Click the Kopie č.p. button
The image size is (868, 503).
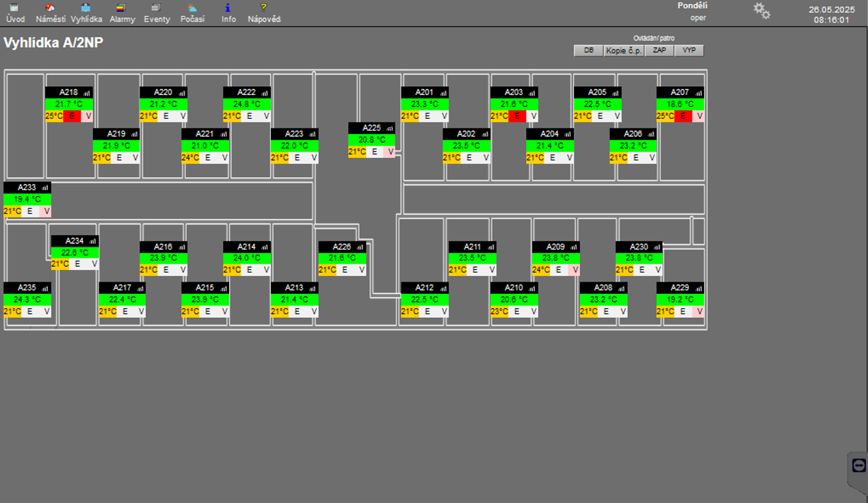(x=624, y=51)
